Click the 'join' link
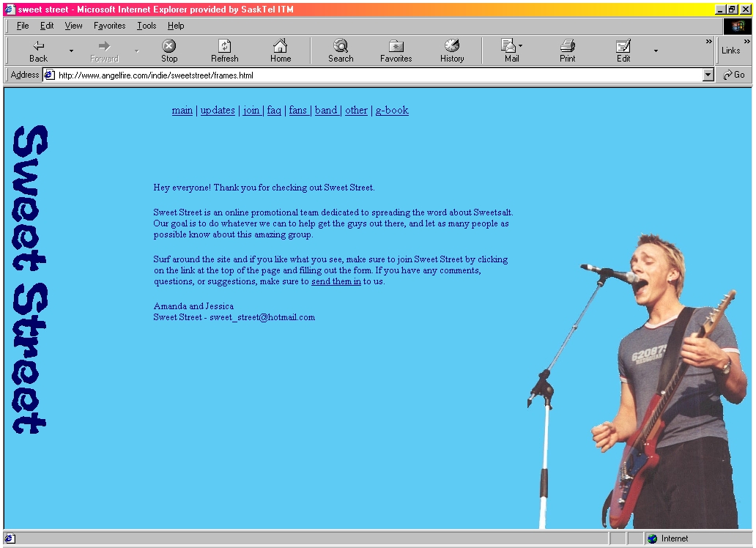Viewport: 756px width, 548px height. 251,111
